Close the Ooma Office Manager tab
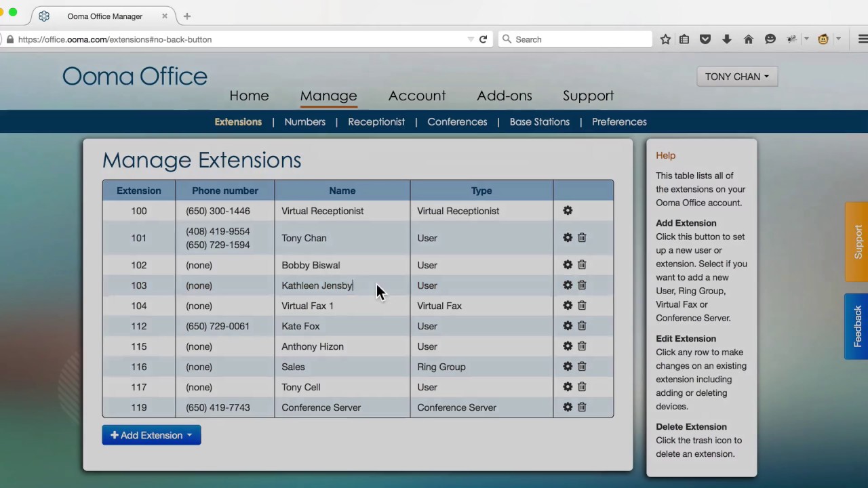868x488 pixels. click(164, 16)
